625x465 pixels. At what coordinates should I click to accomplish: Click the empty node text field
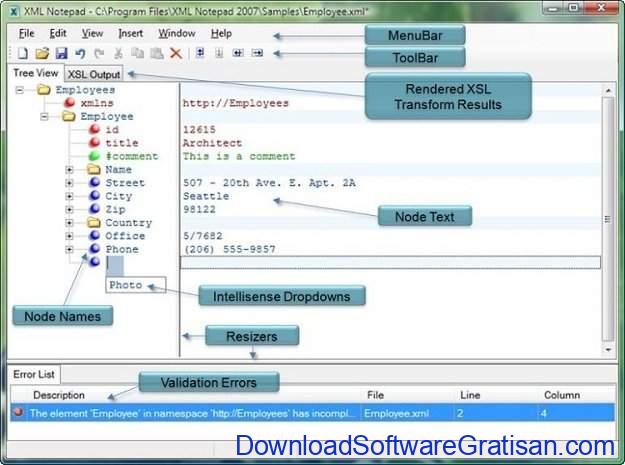[x=390, y=262]
